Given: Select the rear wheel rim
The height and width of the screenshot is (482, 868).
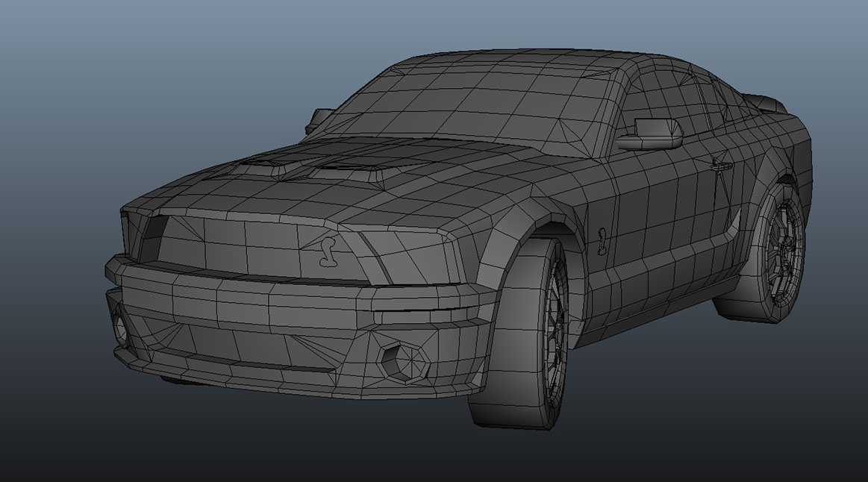Looking at the screenshot, I should click(785, 251).
